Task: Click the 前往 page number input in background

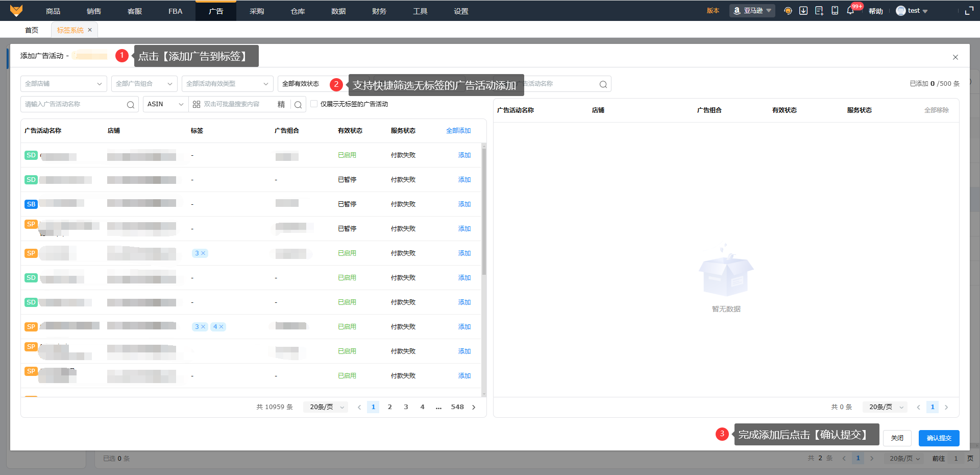Action: (956, 458)
